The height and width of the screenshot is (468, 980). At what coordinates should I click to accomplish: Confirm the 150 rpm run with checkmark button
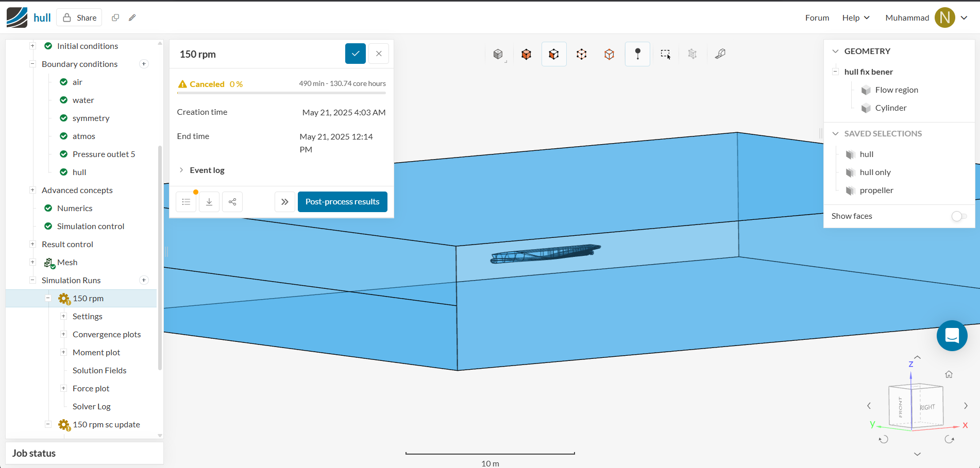click(x=355, y=54)
